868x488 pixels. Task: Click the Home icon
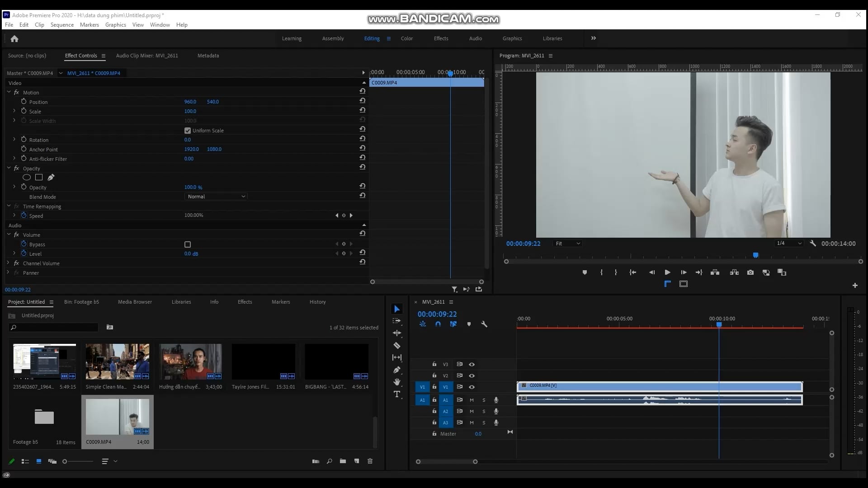(x=14, y=38)
